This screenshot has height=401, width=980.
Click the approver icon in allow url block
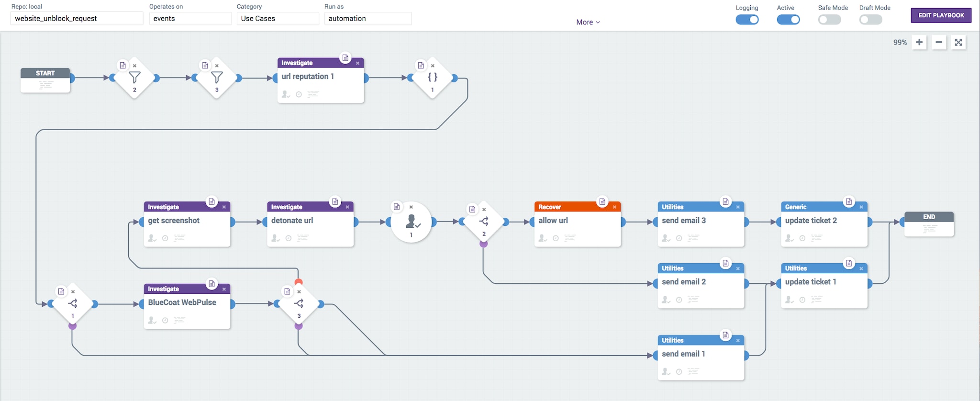(x=543, y=238)
